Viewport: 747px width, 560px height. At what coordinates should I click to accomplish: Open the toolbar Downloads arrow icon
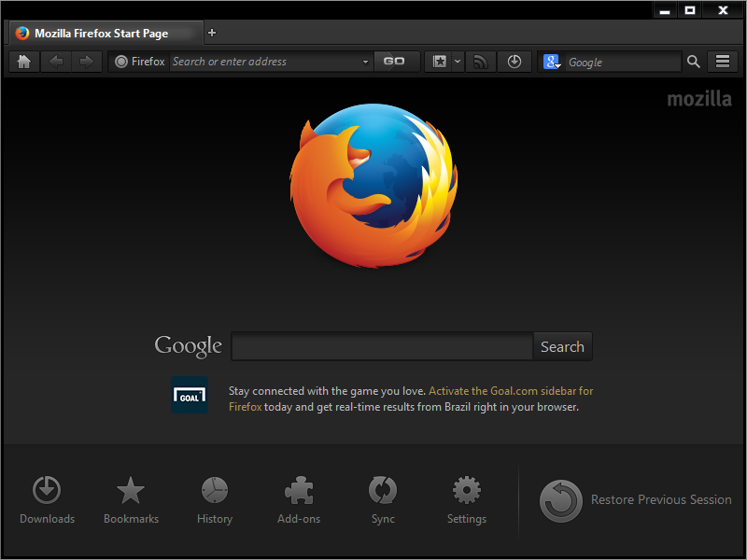[x=514, y=62]
